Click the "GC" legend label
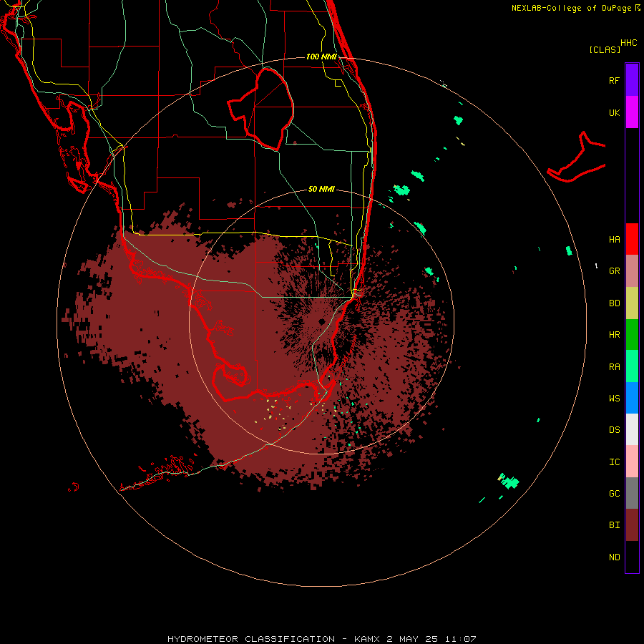The image size is (644, 644). click(x=614, y=494)
